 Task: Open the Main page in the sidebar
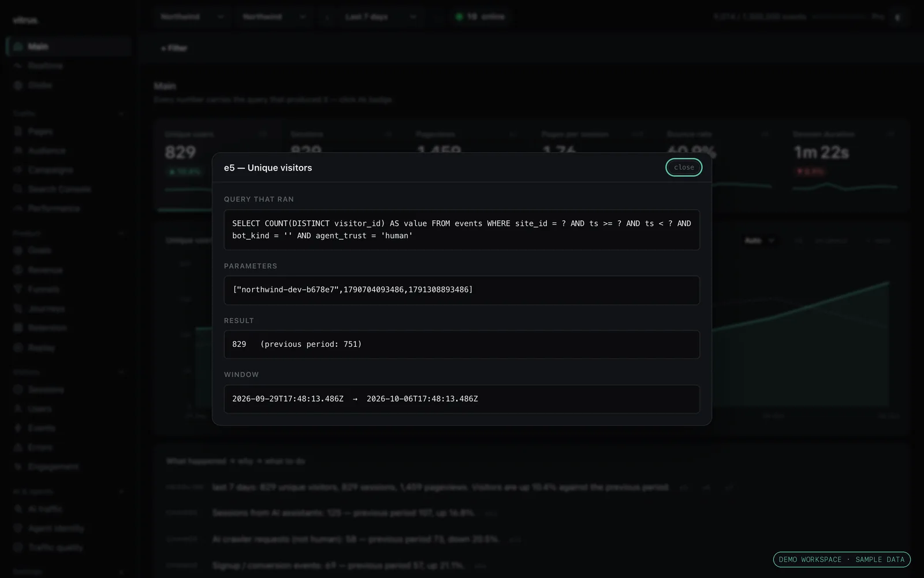pyautogui.click(x=69, y=46)
